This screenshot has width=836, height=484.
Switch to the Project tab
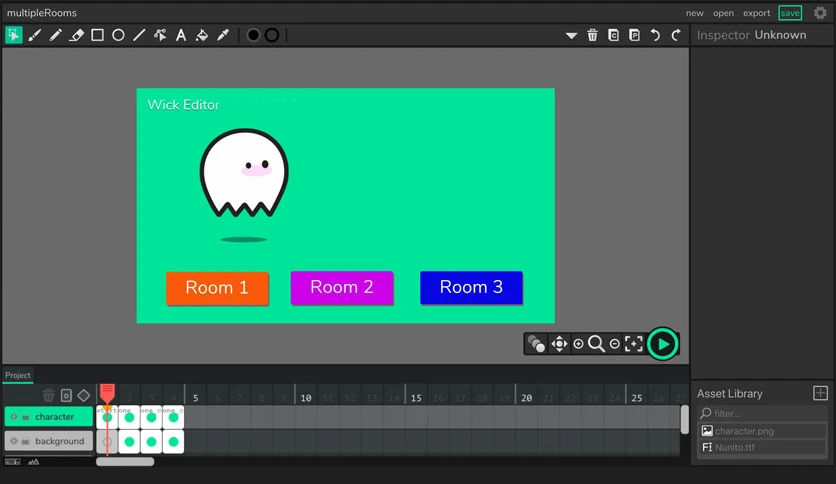click(x=18, y=375)
